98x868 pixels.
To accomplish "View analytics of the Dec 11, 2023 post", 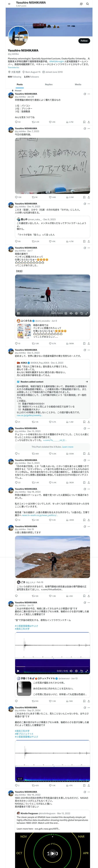I will coord(67,241).
